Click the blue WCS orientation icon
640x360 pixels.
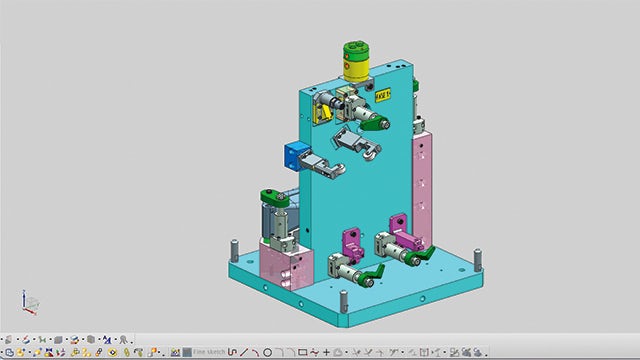107,340
